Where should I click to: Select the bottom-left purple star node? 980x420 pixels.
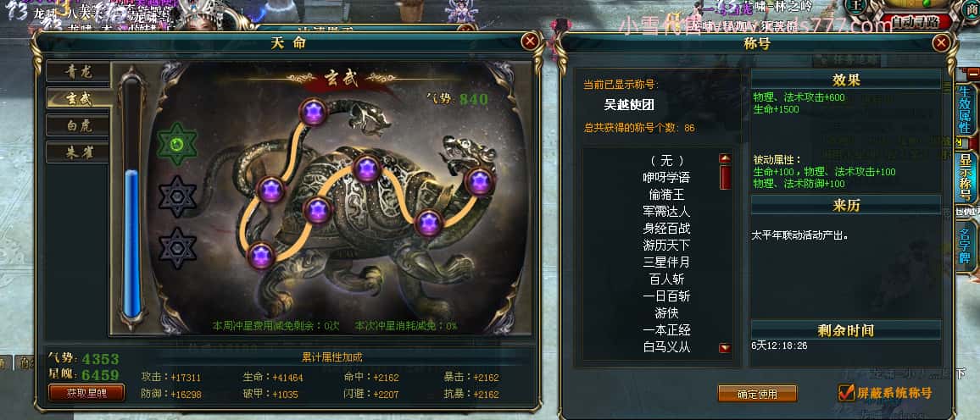click(260, 255)
